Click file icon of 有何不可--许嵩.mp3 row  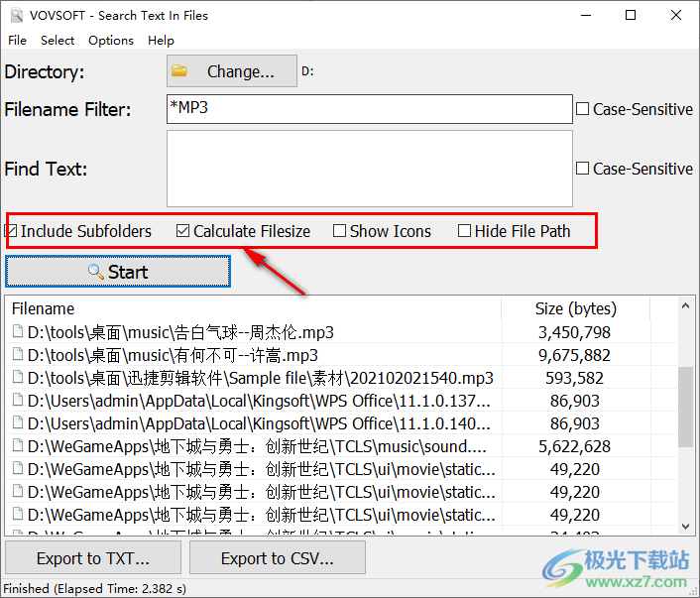tap(18, 354)
